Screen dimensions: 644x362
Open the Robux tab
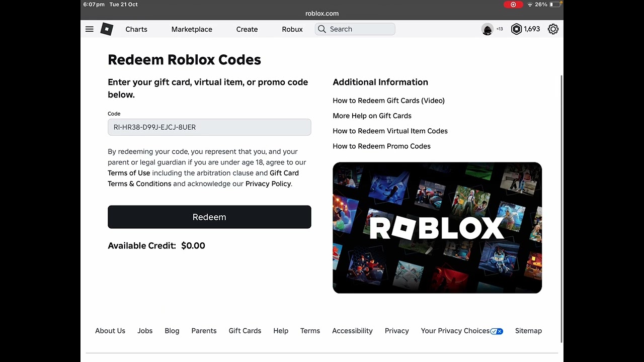[292, 29]
